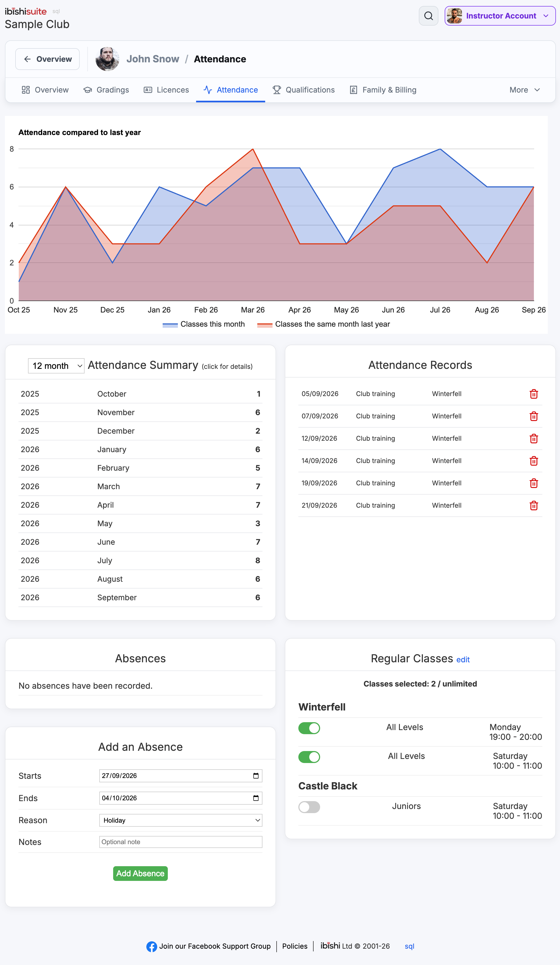The image size is (560, 965).
Task: Delete the 14/09/2026 attendance record
Action: pyautogui.click(x=534, y=461)
